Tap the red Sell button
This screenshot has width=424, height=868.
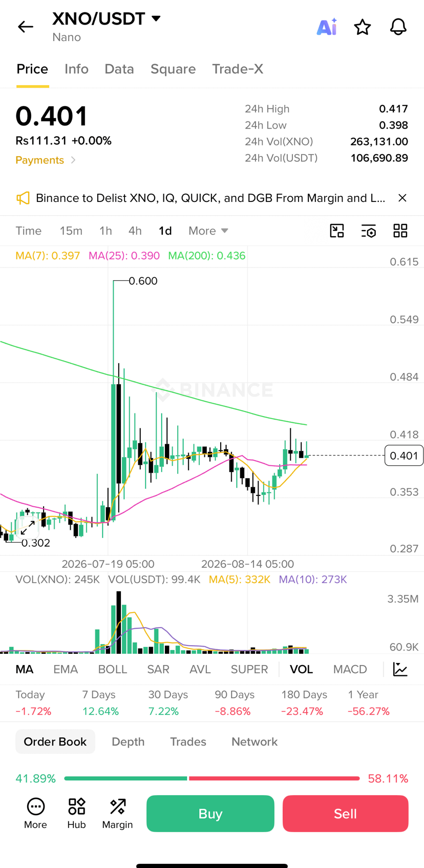pos(346,814)
